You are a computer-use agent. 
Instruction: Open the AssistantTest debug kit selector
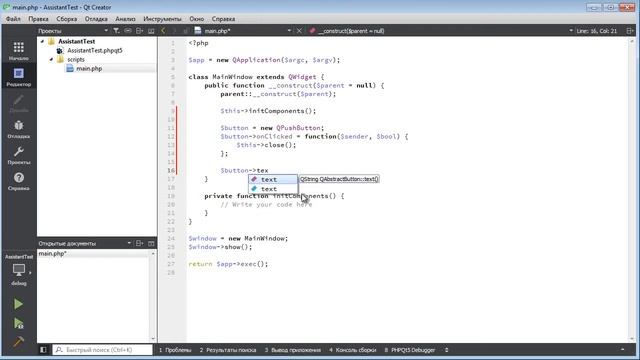pos(18,270)
